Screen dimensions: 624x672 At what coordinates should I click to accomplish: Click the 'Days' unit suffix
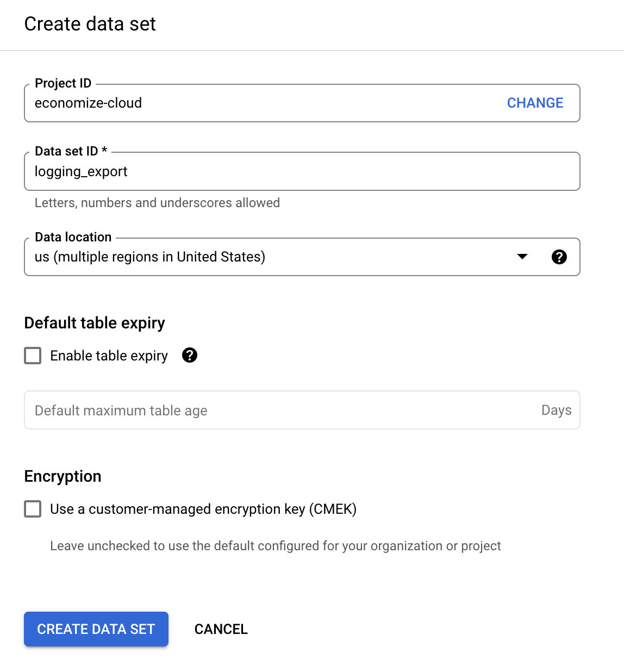pos(556,410)
